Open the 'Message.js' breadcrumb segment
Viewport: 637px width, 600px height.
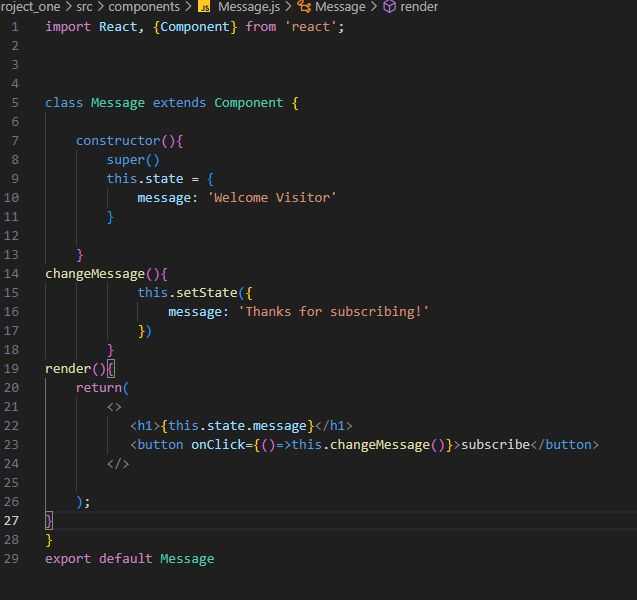point(249,7)
